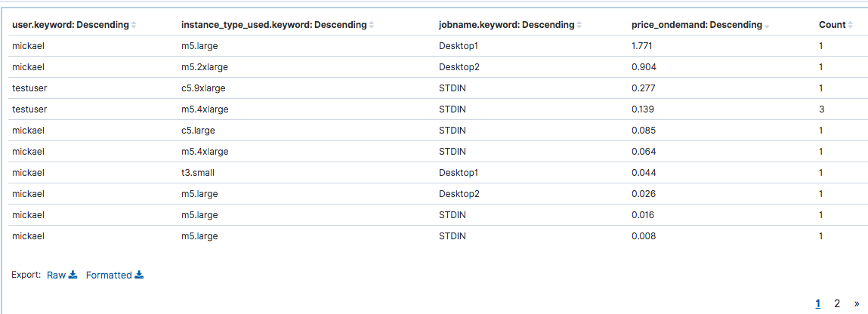868x314 pixels.
Task: Click the Formatted export download icon
Action: point(140,276)
